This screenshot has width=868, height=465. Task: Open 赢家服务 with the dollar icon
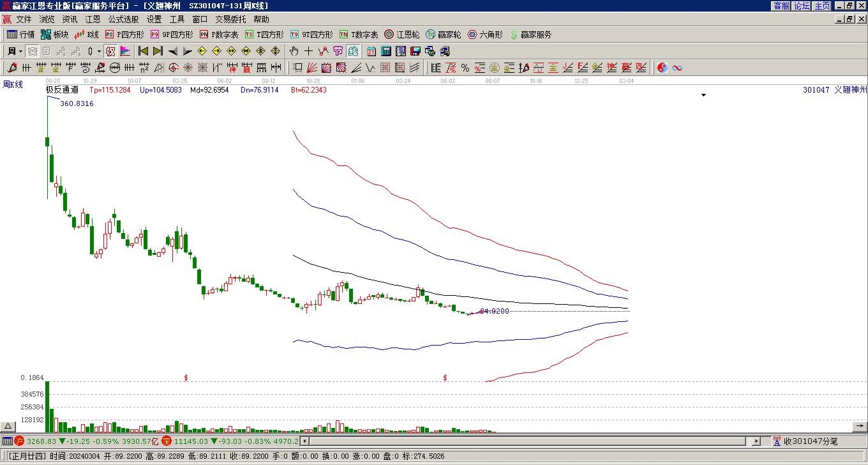(x=530, y=34)
